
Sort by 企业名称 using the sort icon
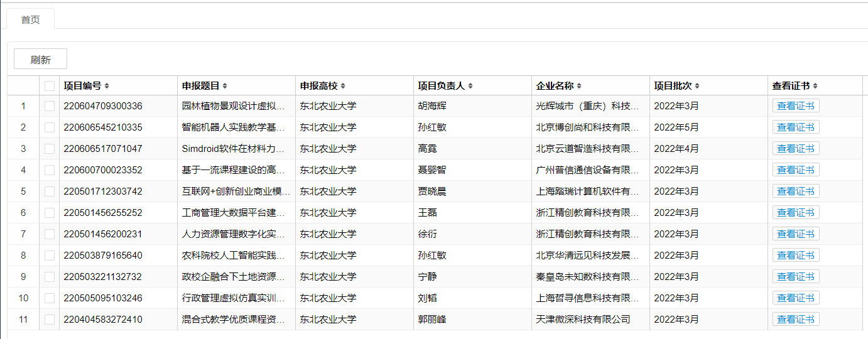tap(579, 86)
